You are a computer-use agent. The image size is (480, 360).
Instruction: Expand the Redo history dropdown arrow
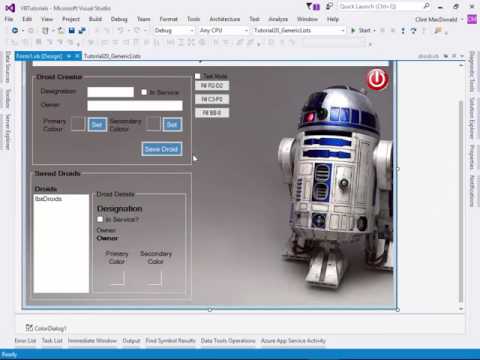coord(145,31)
